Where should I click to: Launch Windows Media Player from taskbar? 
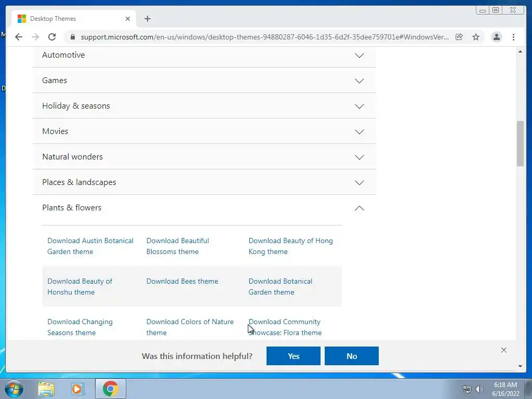pyautogui.click(x=77, y=389)
